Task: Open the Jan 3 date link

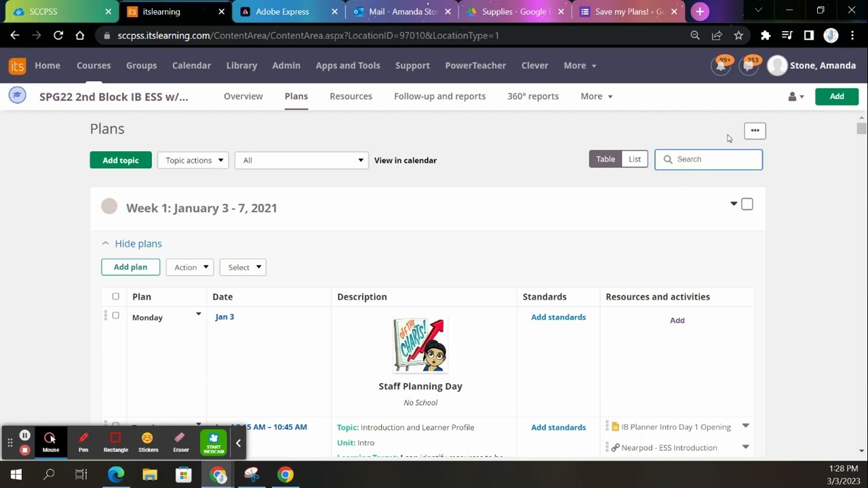Action: point(224,317)
